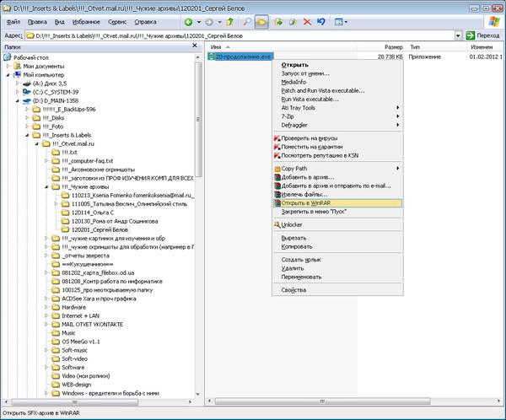The height and width of the screenshot is (420, 506).
Task: Click the red Delete X icon
Action: 307,22
